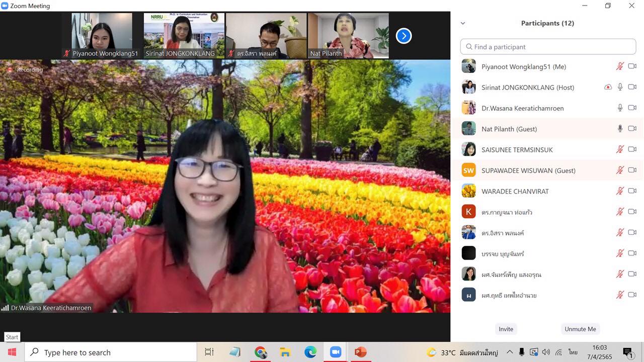644x362 pixels.
Task: Click the Find a participant search field
Action: [548, 47]
